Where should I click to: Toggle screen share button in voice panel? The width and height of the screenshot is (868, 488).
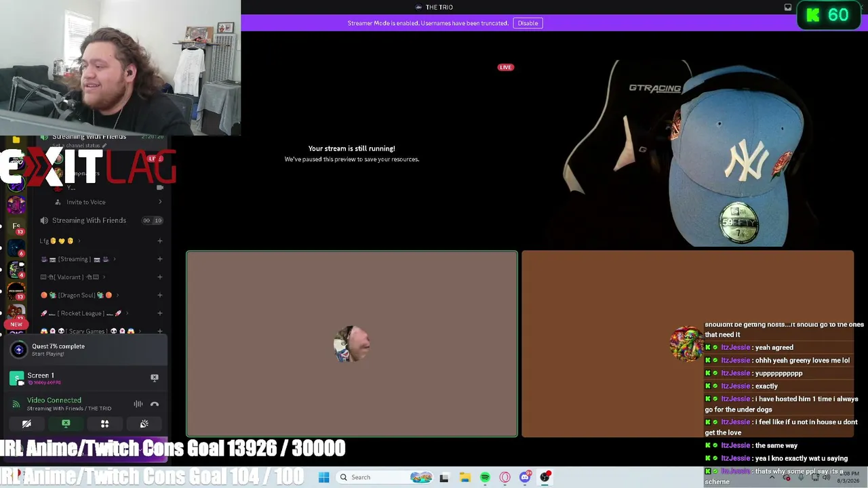(x=66, y=424)
